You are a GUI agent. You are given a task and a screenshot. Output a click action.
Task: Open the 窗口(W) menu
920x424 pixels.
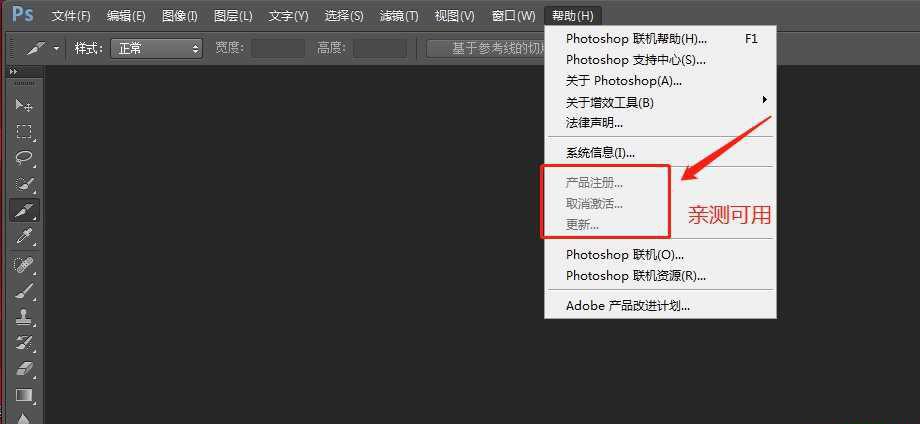[513, 16]
